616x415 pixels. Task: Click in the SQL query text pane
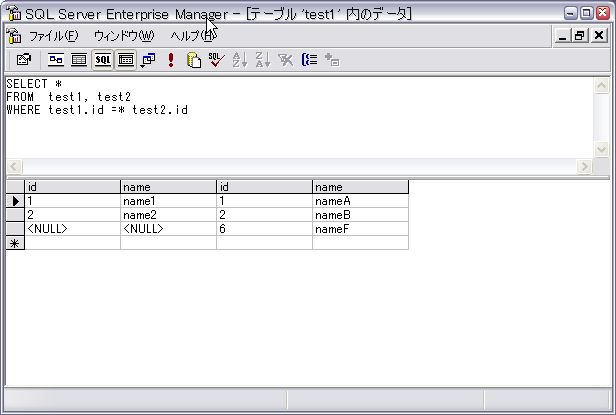[x=300, y=125]
